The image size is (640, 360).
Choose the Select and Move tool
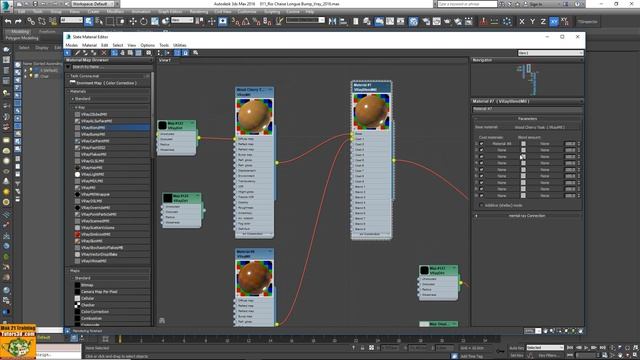133,21
